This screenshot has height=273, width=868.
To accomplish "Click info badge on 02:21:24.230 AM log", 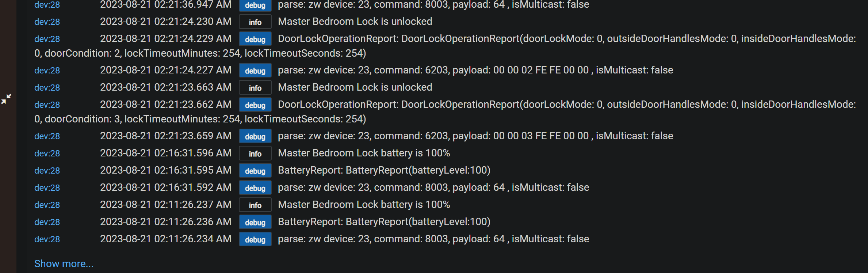I will pyautogui.click(x=255, y=22).
